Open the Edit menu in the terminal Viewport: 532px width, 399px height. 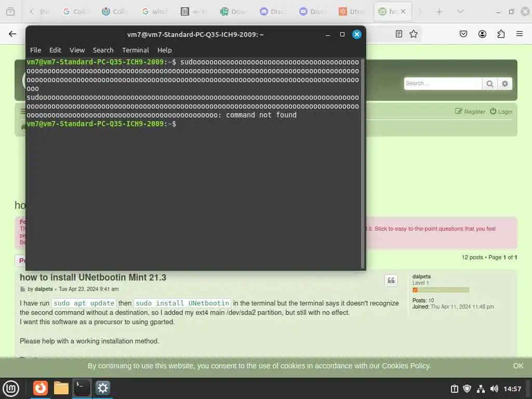click(x=55, y=50)
